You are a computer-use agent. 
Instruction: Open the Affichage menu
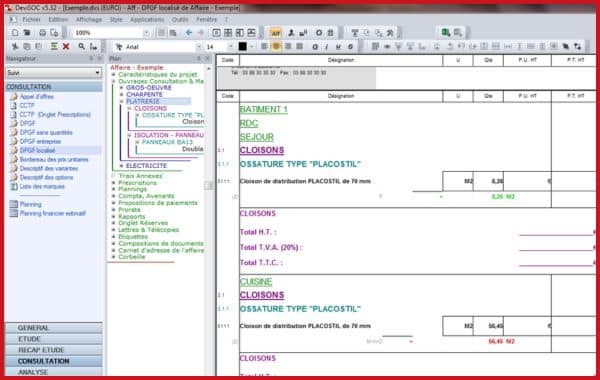pyautogui.click(x=89, y=19)
